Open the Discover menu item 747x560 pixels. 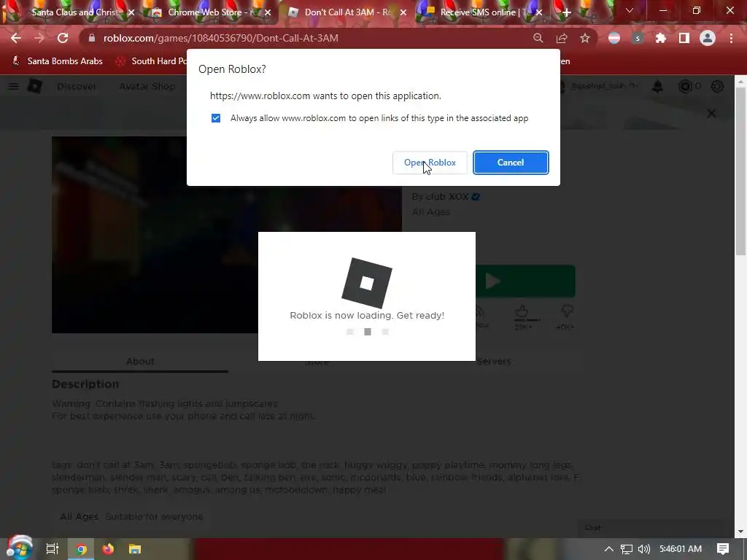pyautogui.click(x=76, y=86)
